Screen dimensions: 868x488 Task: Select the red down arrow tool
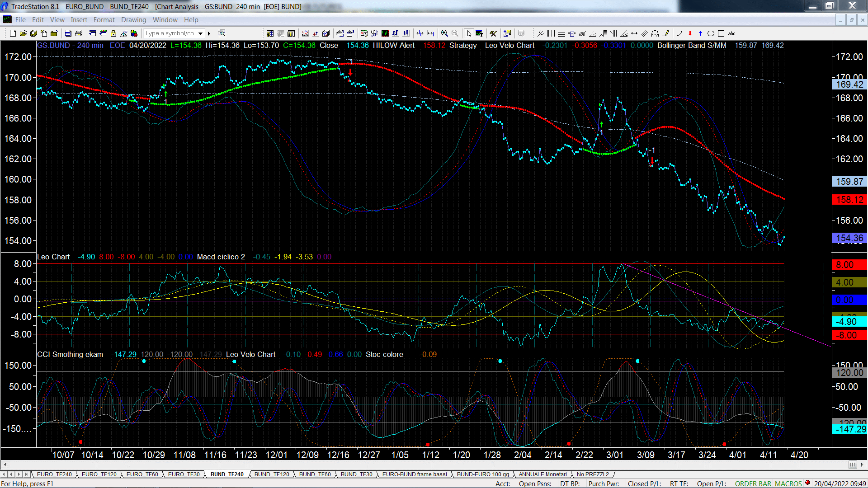pyautogui.click(x=690, y=33)
